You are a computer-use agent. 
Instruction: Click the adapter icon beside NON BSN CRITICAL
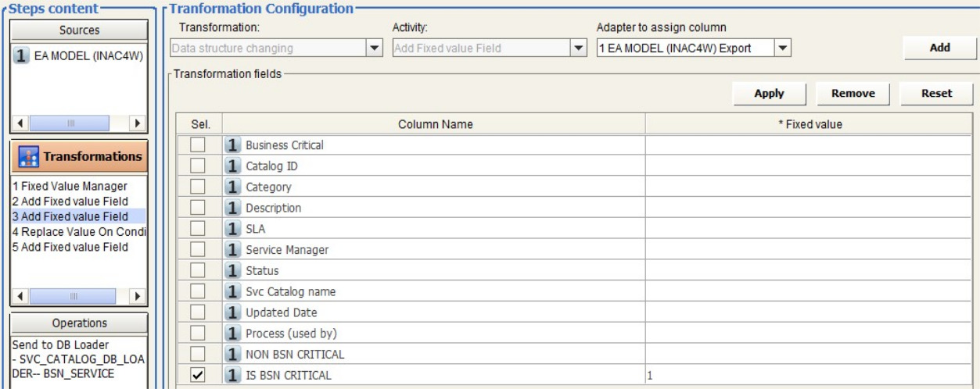pos(232,355)
